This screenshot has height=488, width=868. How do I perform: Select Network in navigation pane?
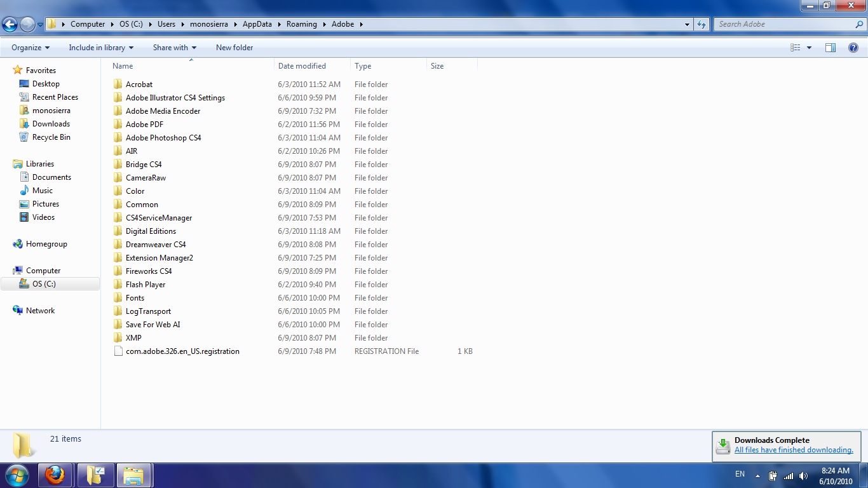pos(40,311)
